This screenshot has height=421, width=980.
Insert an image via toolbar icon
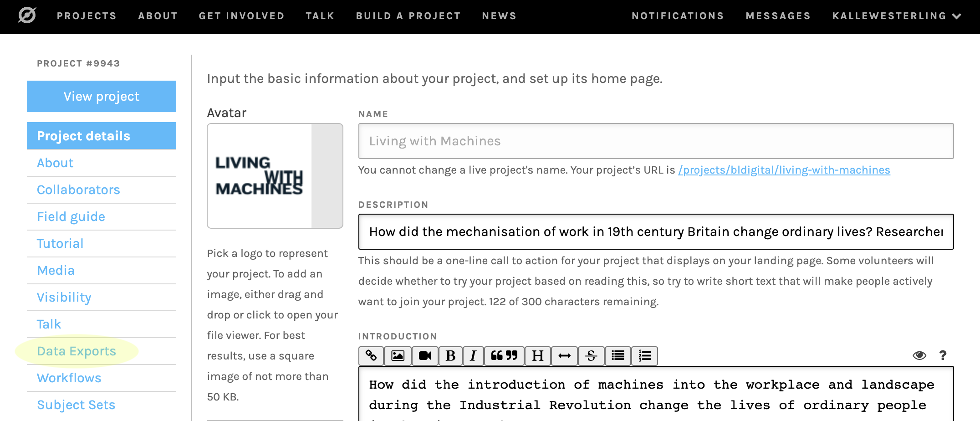(x=398, y=355)
